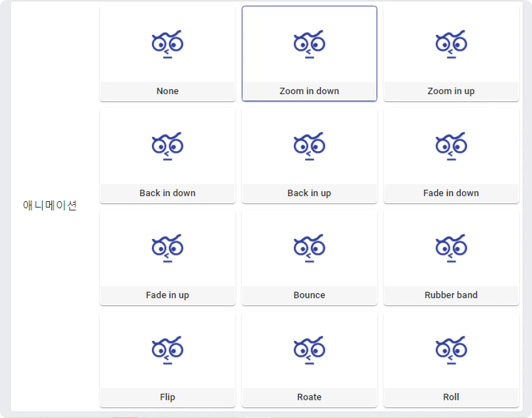
Task: Choose the Back in up animation
Action: pyautogui.click(x=309, y=156)
